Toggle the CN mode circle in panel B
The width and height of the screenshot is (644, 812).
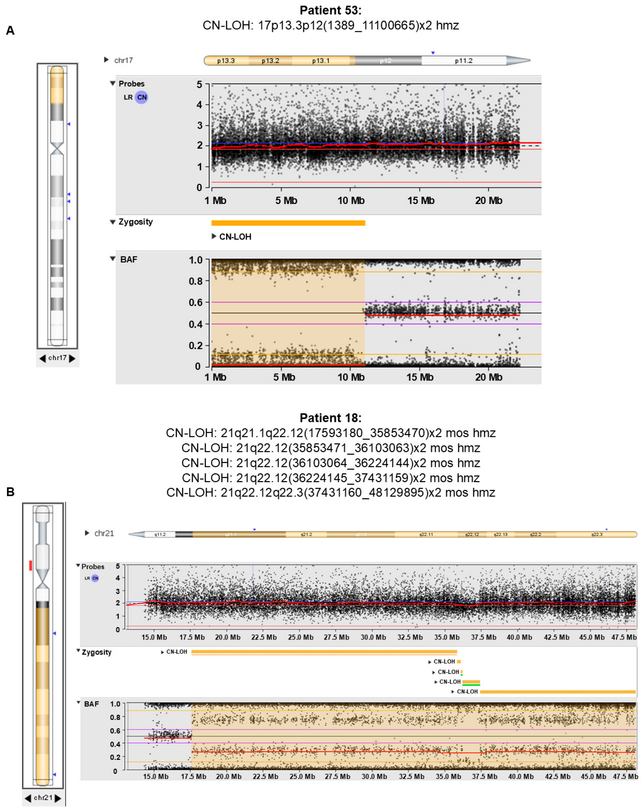coord(95,578)
